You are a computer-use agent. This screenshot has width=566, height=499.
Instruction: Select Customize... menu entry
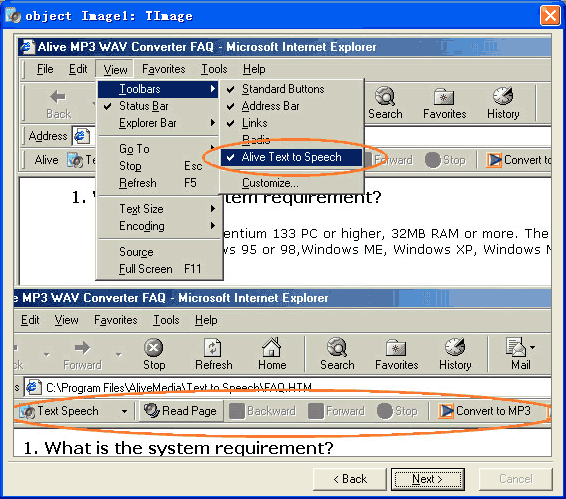292,183
